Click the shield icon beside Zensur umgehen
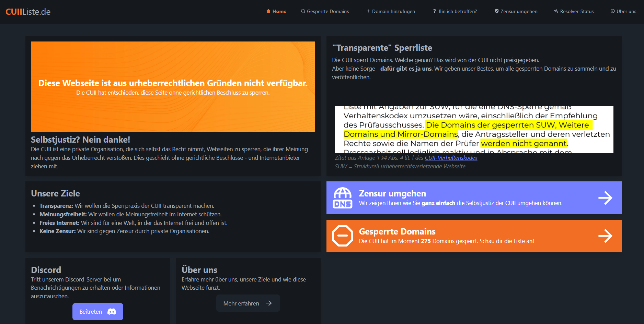644x324 pixels. coord(496,11)
